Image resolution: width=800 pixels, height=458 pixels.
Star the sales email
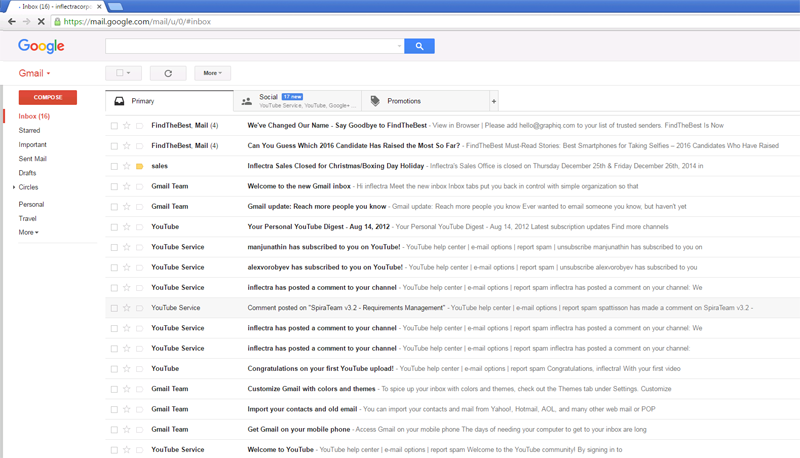click(x=127, y=166)
